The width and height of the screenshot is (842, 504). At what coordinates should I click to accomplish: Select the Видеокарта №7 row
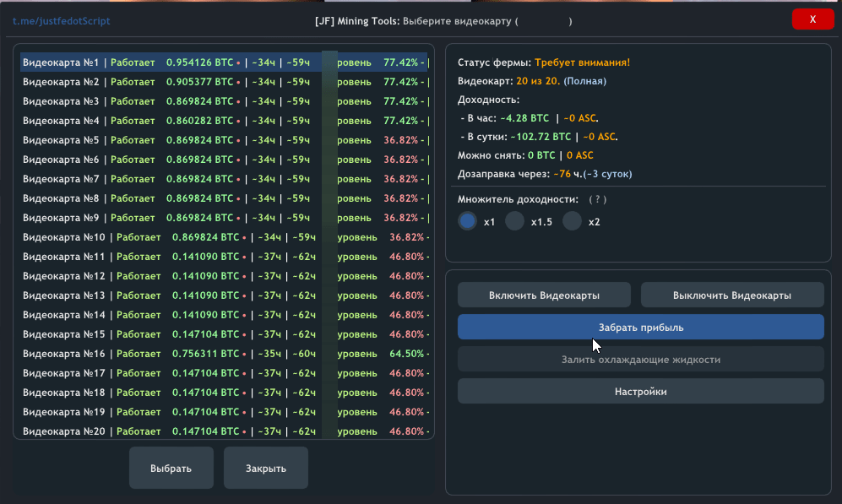pos(225,179)
